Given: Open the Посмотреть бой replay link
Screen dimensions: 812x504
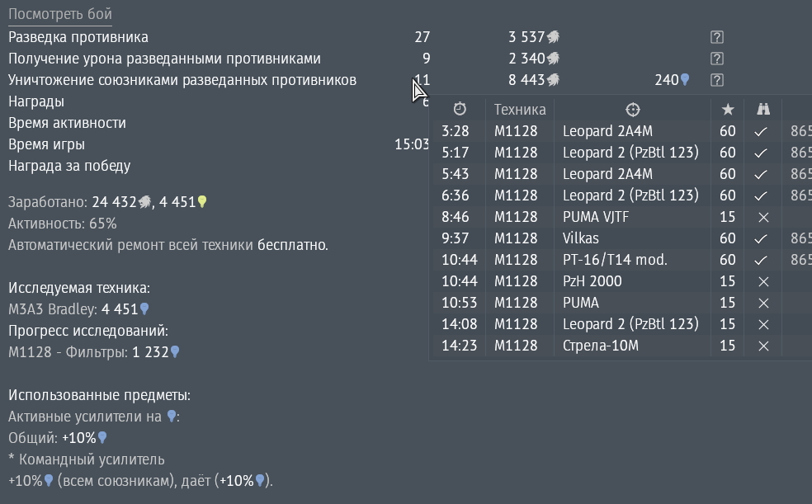Looking at the screenshot, I should (x=60, y=14).
